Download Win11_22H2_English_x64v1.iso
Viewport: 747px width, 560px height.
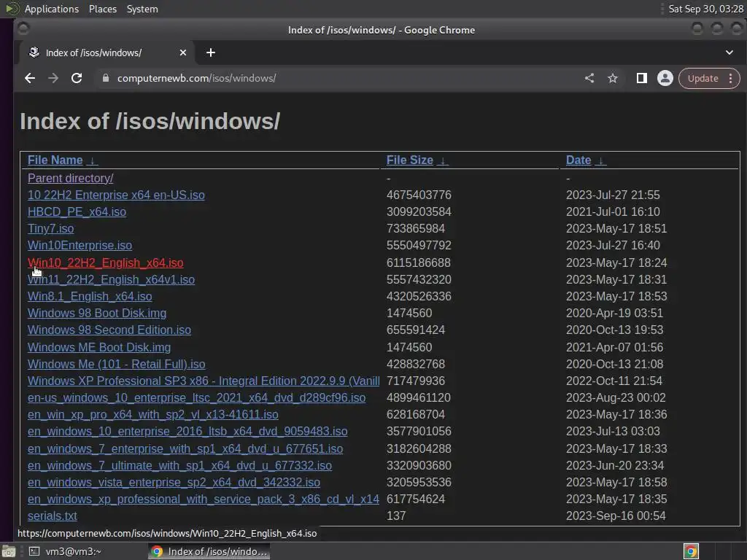[x=111, y=279]
